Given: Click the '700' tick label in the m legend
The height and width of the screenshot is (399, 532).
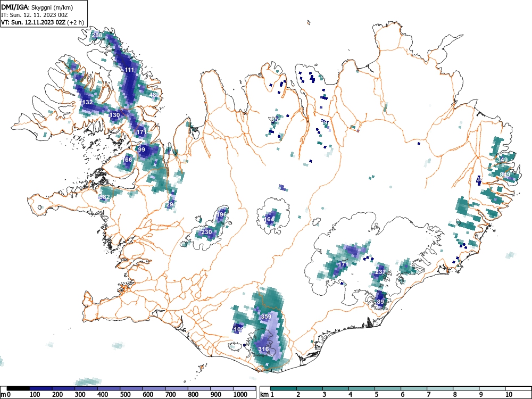Looking at the screenshot, I should (170, 395).
